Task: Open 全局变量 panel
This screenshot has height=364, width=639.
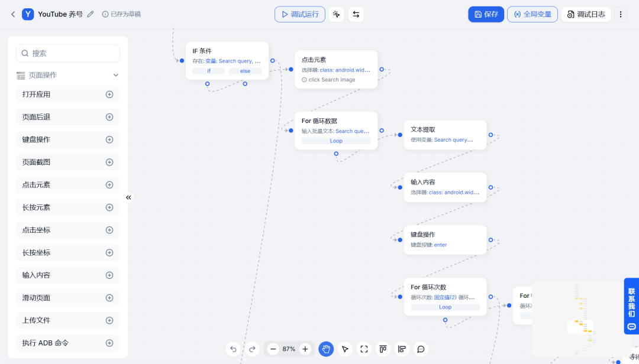Action: click(532, 14)
